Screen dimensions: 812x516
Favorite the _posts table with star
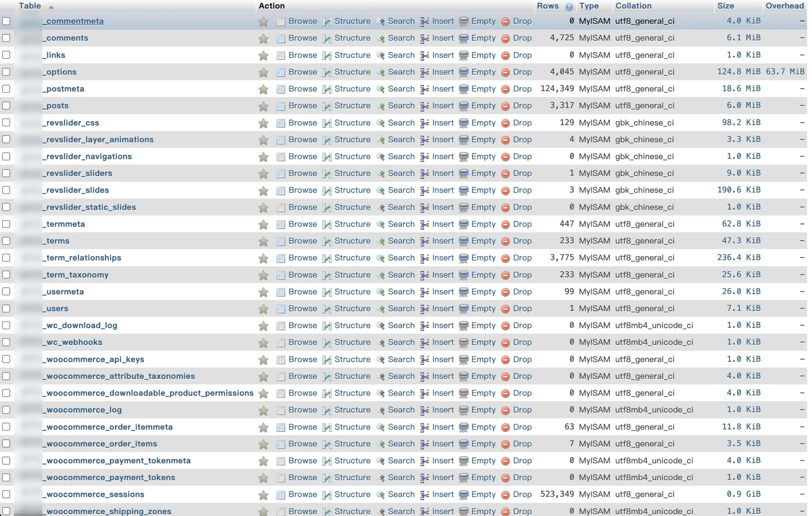pyautogui.click(x=263, y=106)
